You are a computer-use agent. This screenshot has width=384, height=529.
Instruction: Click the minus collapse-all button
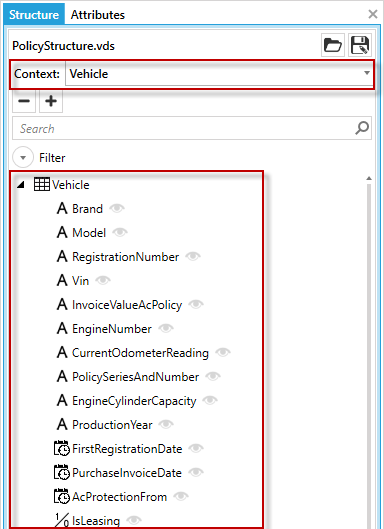(24, 101)
